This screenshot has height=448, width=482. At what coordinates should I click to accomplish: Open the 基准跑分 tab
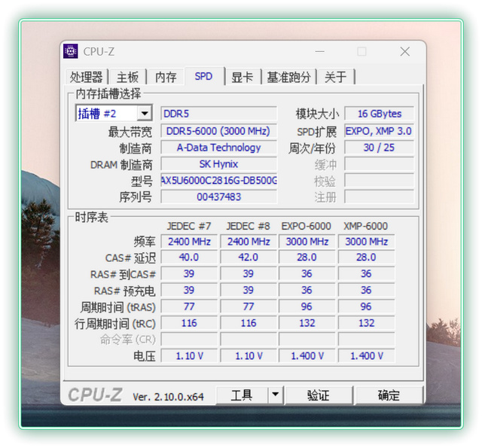click(x=288, y=77)
